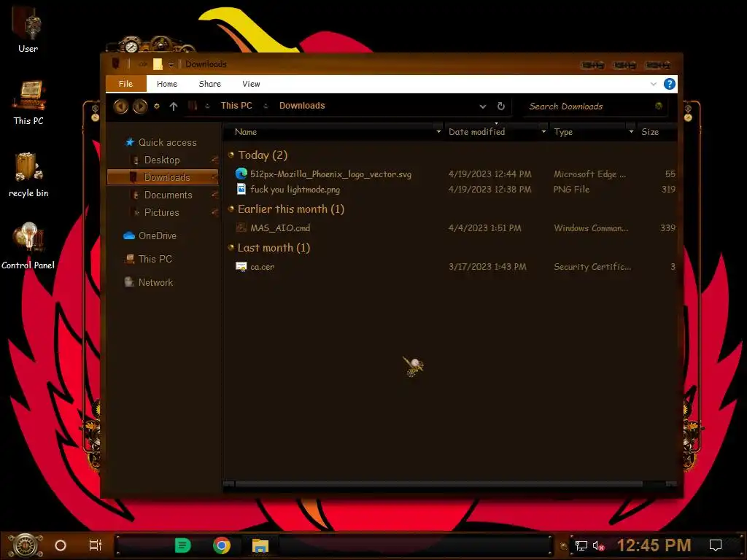The height and width of the screenshot is (560, 747).
Task: Open network status tray icon
Action: [x=581, y=545]
